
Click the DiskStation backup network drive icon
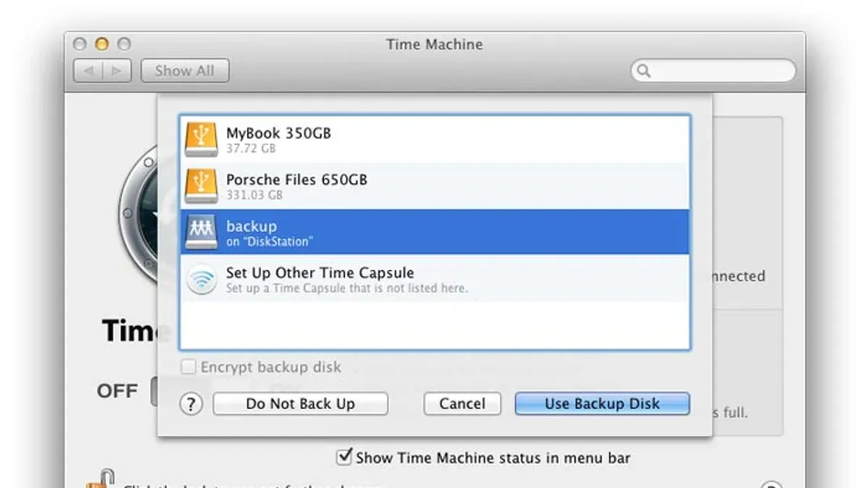201,232
